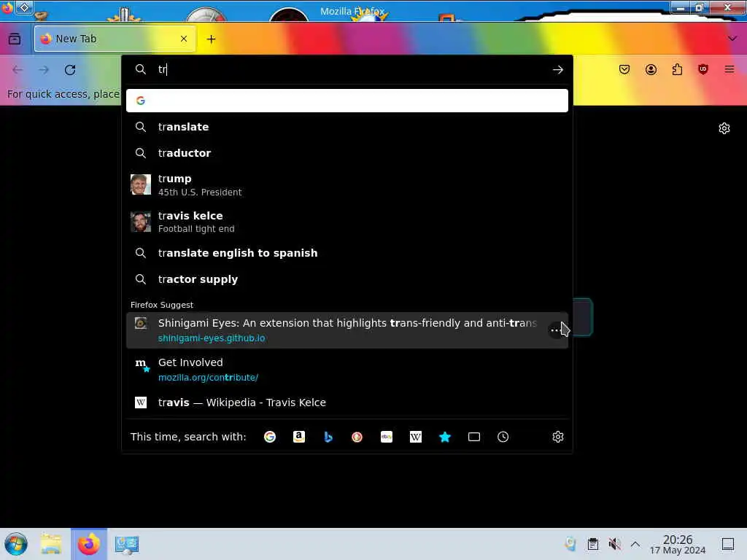
Task: Open Firefox View icon
Action: tap(15, 39)
